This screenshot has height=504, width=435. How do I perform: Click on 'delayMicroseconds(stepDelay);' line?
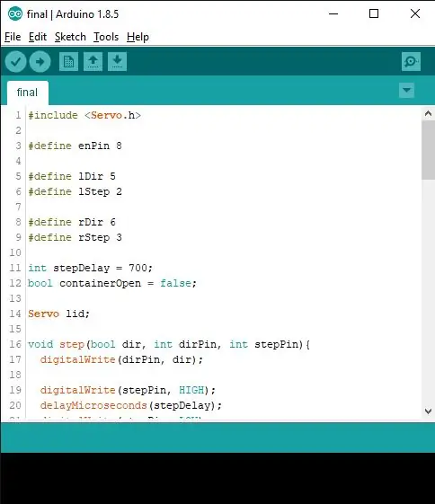[131, 405]
